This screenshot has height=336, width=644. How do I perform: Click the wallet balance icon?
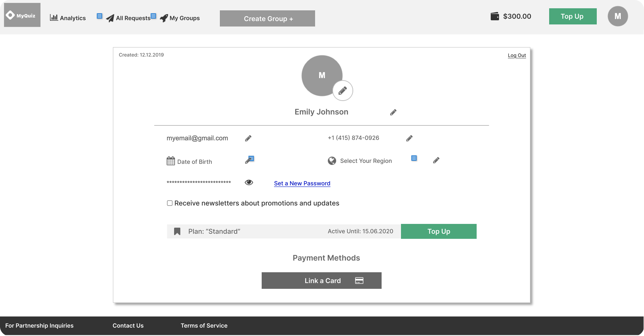point(494,17)
